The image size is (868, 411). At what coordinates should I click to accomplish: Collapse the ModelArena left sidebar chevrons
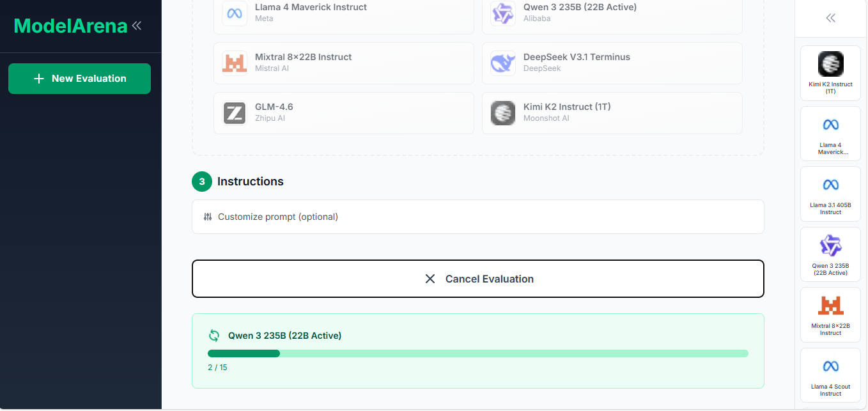pos(137,26)
